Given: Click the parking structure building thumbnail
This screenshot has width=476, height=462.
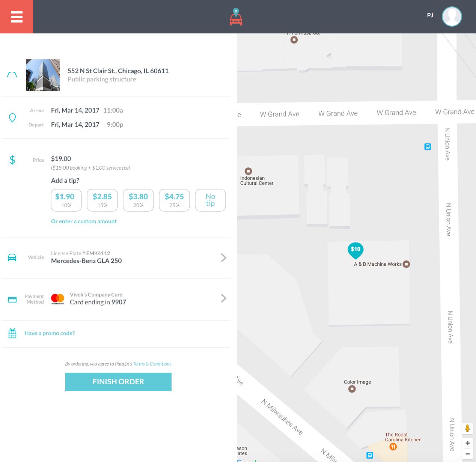Looking at the screenshot, I should (43, 75).
